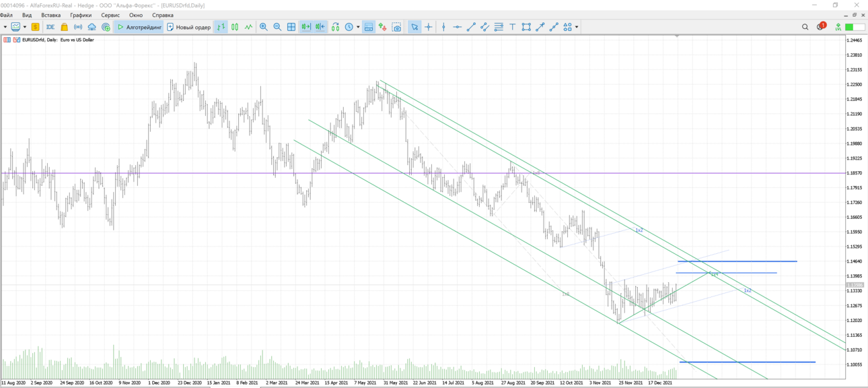Open the trading signals icon
This screenshot has width=868, height=388.
point(78,27)
